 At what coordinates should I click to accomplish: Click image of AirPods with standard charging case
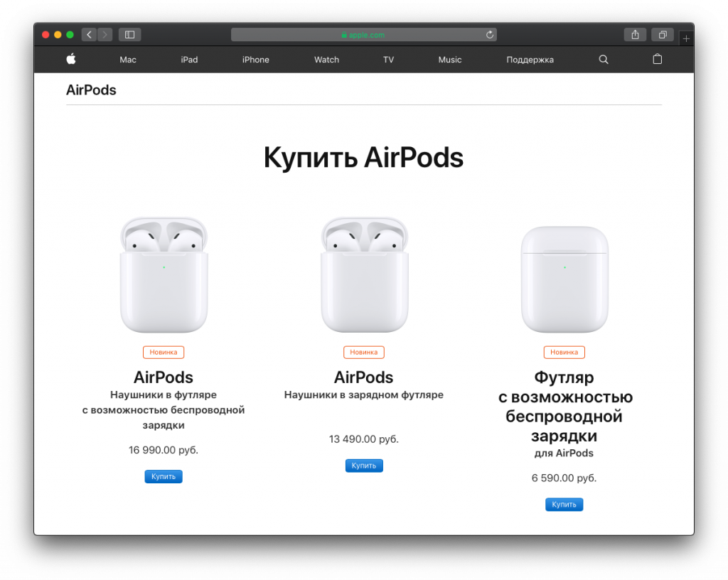tap(365, 274)
